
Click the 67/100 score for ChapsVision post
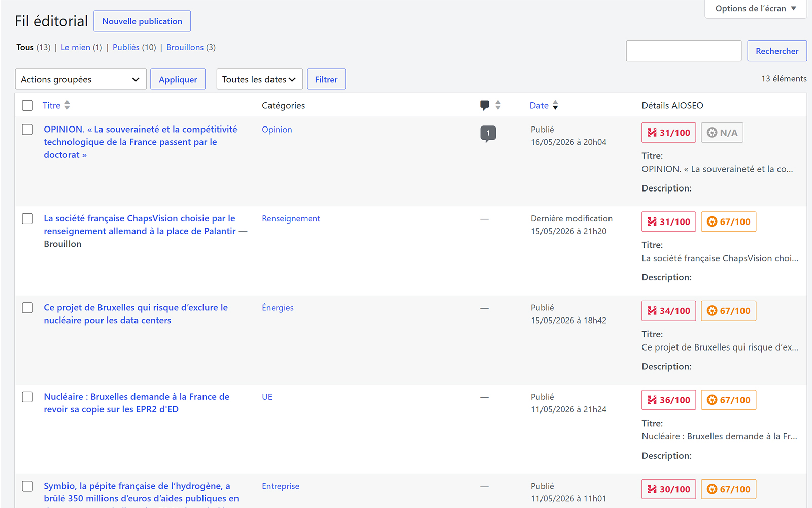pyautogui.click(x=729, y=221)
